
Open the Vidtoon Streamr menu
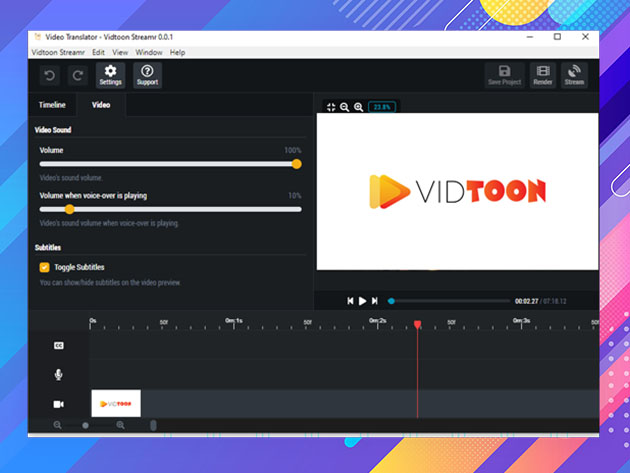(x=58, y=52)
